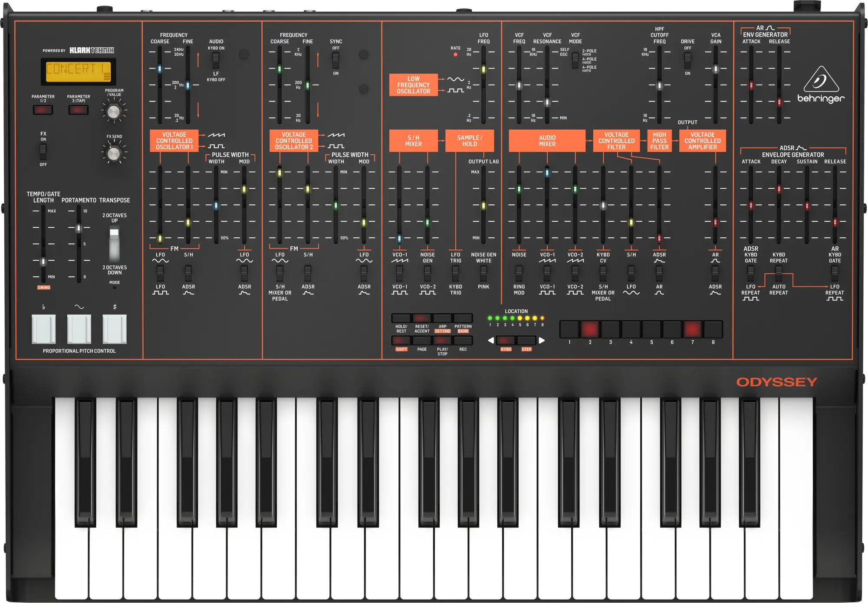Adjust the oscillator 2 FINE frequency slider
The height and width of the screenshot is (603, 868).
[308, 85]
